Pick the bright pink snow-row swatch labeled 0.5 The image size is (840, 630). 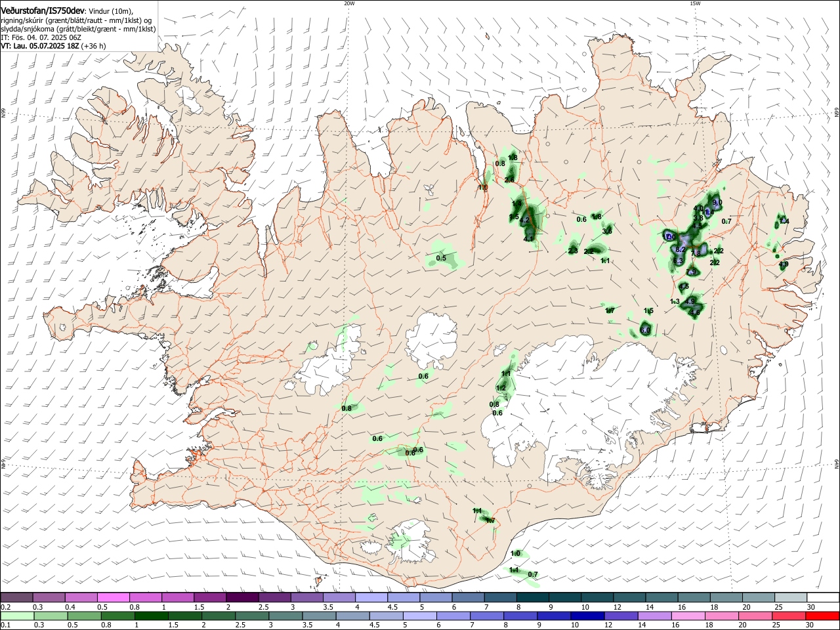point(114,597)
